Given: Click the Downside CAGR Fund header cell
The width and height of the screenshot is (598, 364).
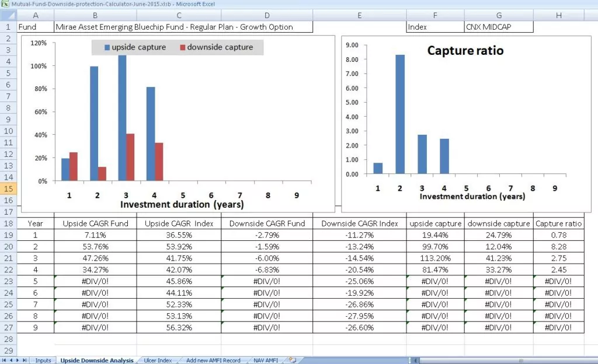Looking at the screenshot, I should (x=267, y=223).
